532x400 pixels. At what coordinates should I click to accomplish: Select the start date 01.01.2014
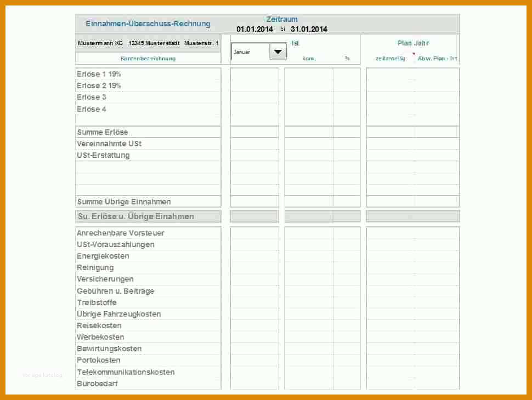point(254,29)
